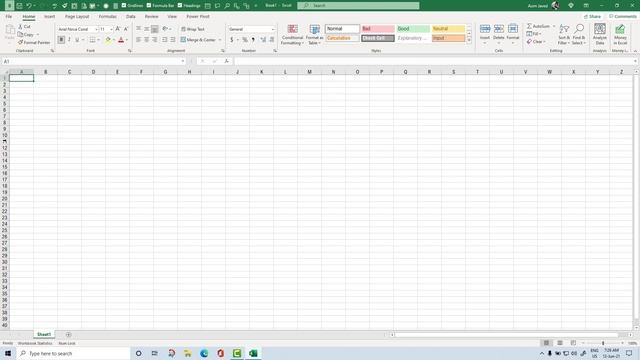The width and height of the screenshot is (640, 360).
Task: Switch to the Page Layout tab
Action: 77,16
